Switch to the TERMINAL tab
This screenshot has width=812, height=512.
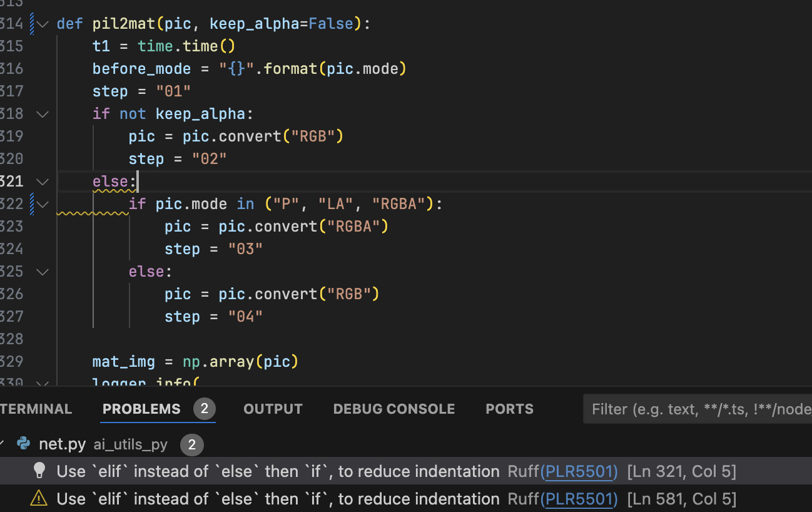tap(36, 409)
